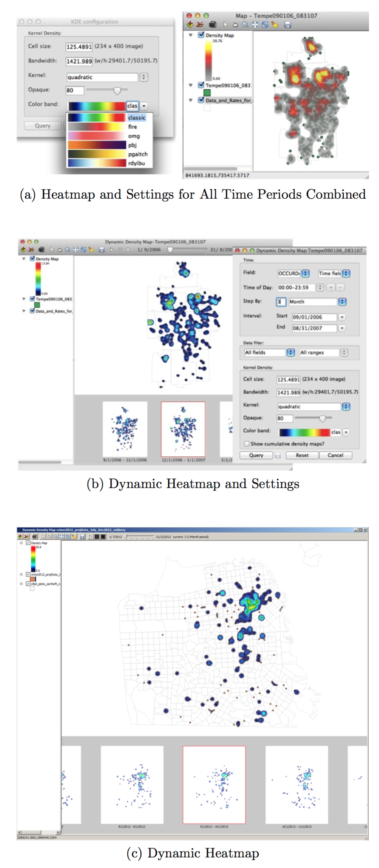
Task: Open the Time field dropdown
Action: click(x=346, y=273)
